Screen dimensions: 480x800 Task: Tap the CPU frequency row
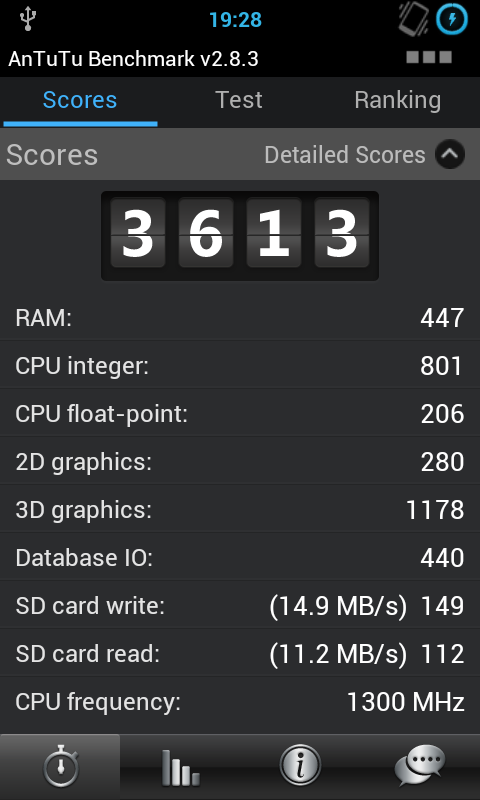pyautogui.click(x=240, y=702)
